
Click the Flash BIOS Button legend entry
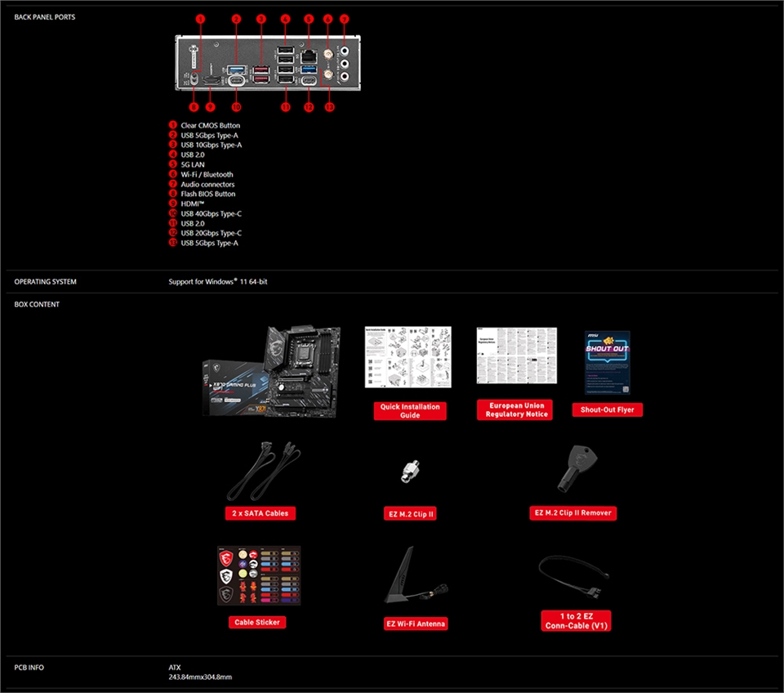[x=207, y=194]
